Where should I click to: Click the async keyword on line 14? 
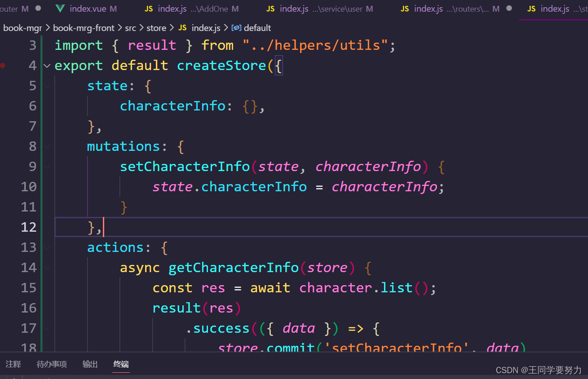pos(140,268)
